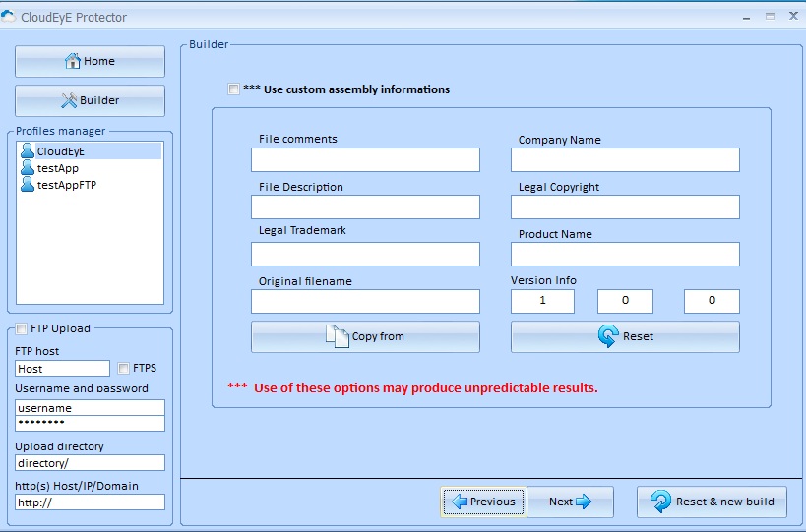Click the middle Version Info field showing 0

point(625,301)
